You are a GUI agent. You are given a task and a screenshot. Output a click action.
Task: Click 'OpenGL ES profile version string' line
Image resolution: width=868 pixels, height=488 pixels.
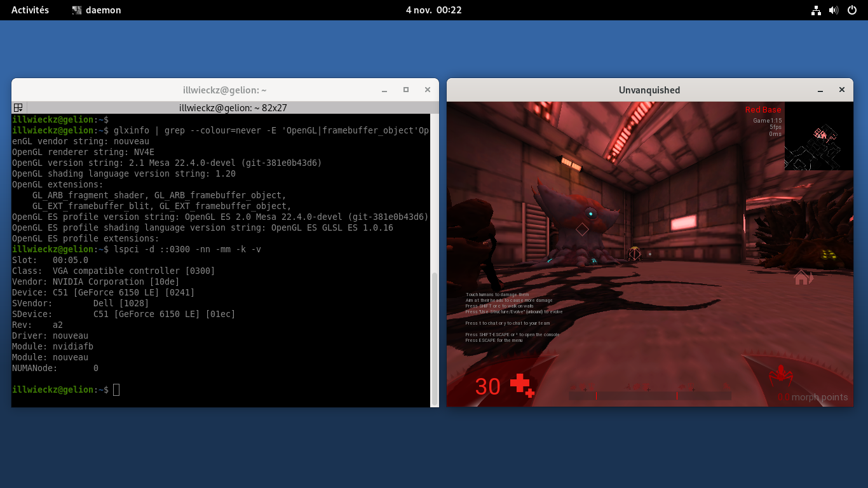(220, 217)
